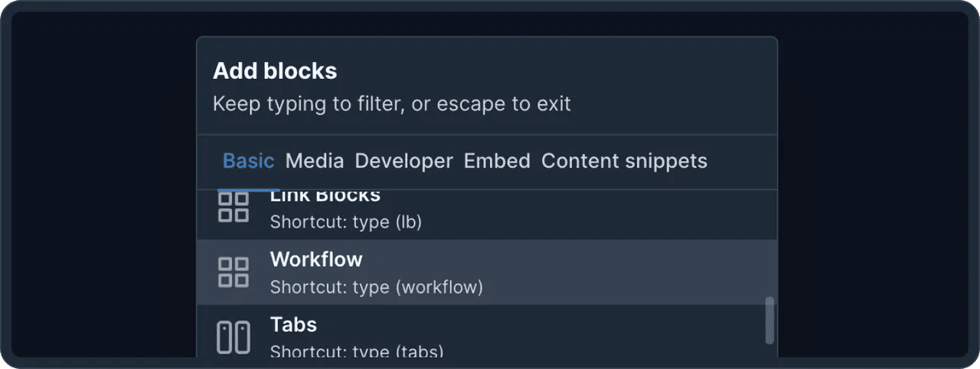Screen dimensions: 980x369
Task: Click the Tabs columns icon
Action: [234, 338]
